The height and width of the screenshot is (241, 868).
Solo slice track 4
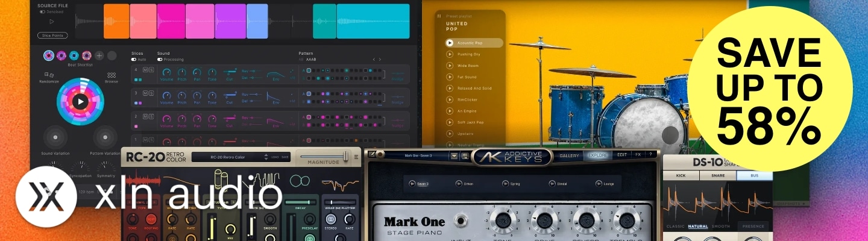151,70
